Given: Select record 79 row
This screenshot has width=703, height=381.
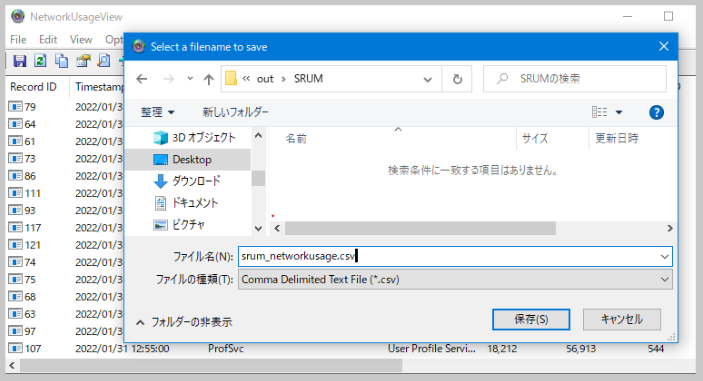Looking at the screenshot, I should (65, 107).
